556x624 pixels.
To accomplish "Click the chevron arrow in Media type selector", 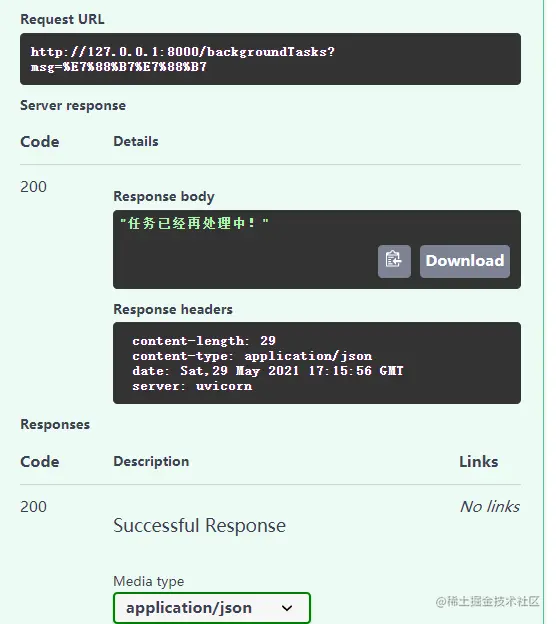I will pos(287,608).
